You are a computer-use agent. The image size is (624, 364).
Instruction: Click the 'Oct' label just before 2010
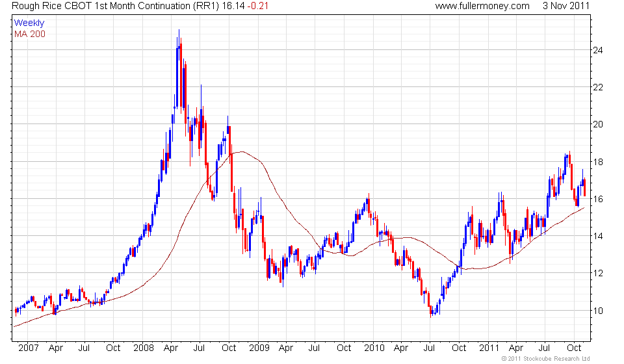(x=344, y=348)
